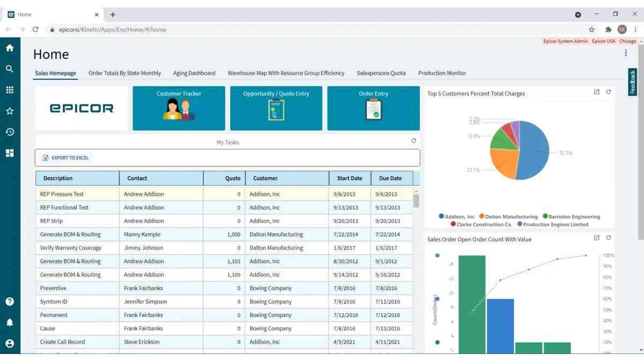Open the apps grid menu icon
Viewport: 644px width, 362px height.
[10, 90]
